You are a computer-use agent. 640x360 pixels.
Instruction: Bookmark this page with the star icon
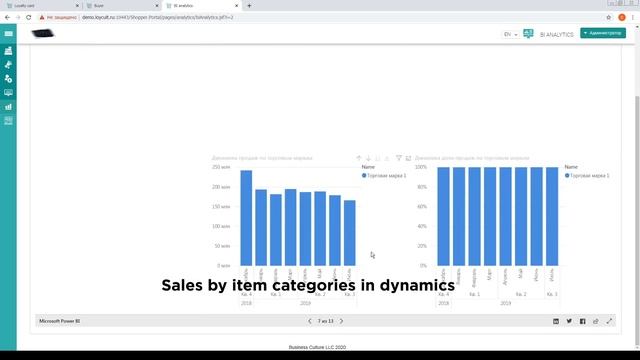(x=609, y=18)
